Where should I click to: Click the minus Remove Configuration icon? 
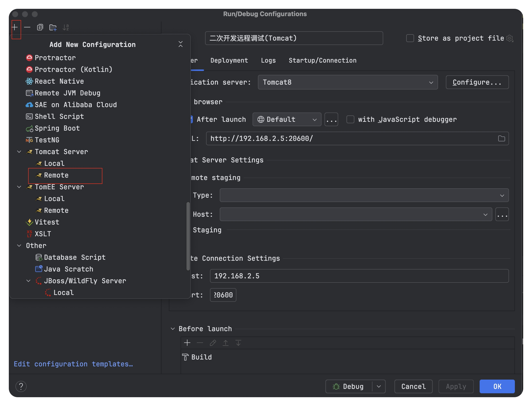click(x=27, y=27)
